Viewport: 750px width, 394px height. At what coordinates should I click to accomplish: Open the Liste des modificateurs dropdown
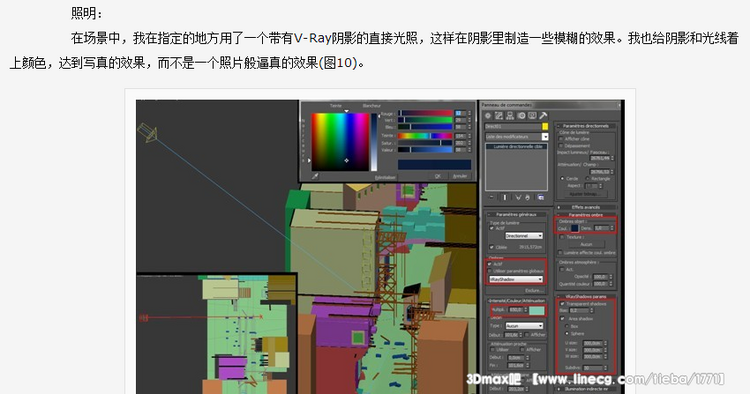[x=516, y=137]
